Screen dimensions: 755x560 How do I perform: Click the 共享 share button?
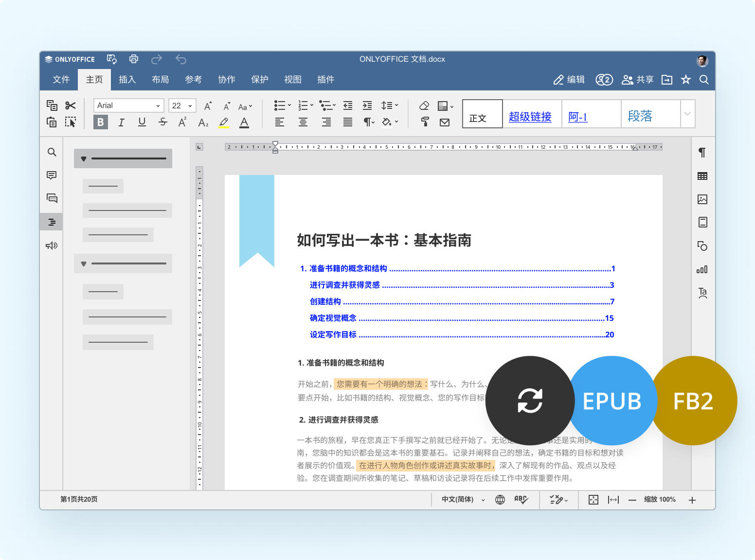(637, 79)
